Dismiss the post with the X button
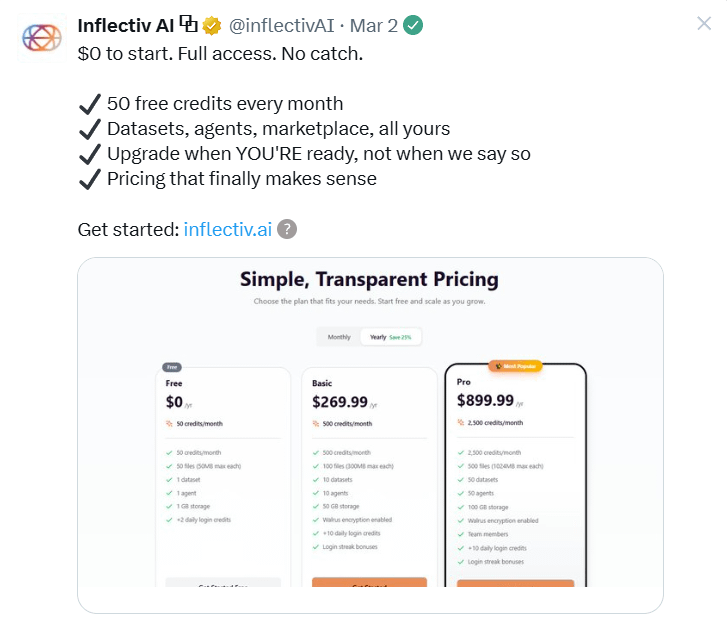This screenshot has height=617, width=727. pos(704,24)
